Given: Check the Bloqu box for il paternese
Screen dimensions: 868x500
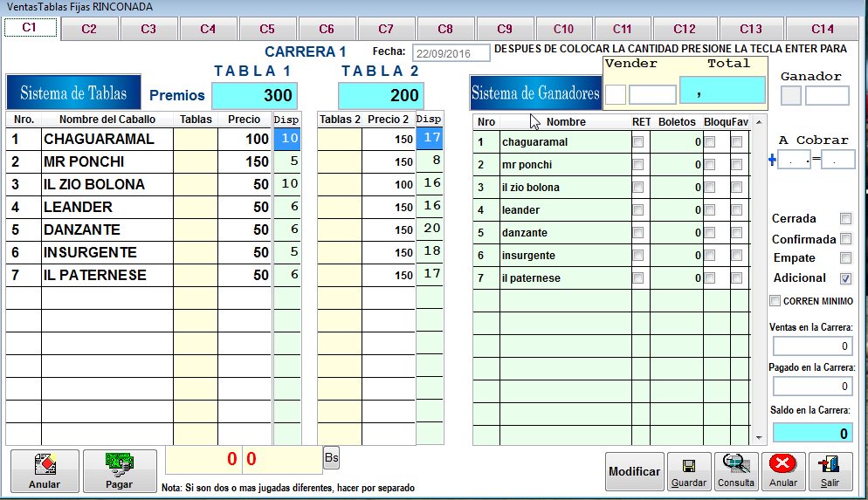Looking at the screenshot, I should click(710, 278).
